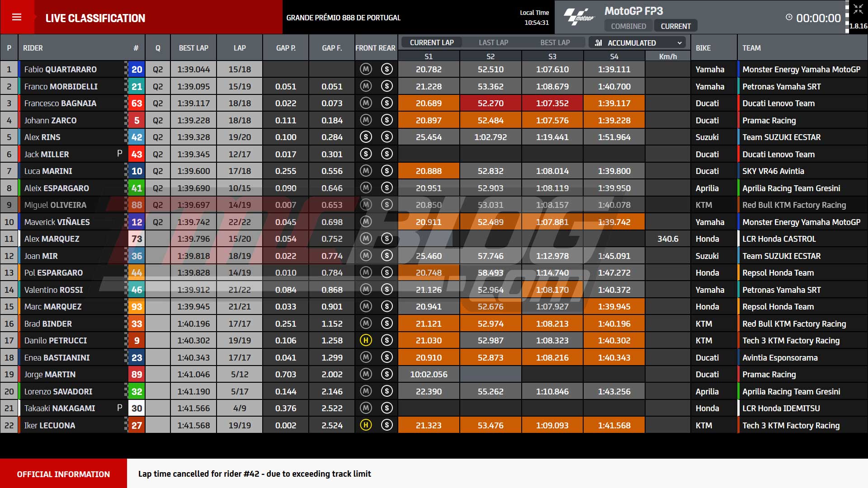Click Quartararo's rear tyre S icon
This screenshot has width=868, height=488.
pos(387,69)
